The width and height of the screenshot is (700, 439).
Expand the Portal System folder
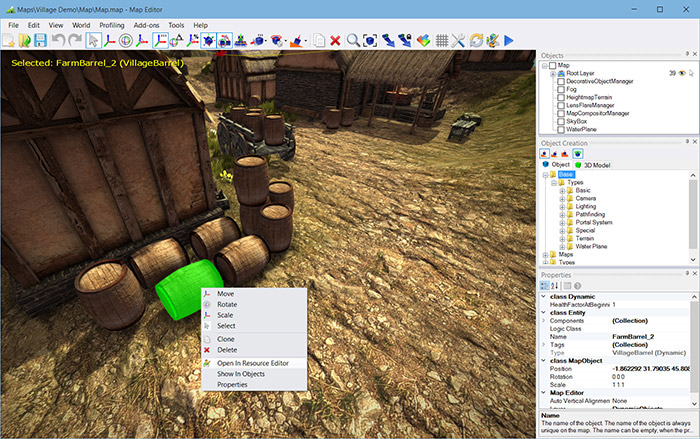tap(562, 223)
